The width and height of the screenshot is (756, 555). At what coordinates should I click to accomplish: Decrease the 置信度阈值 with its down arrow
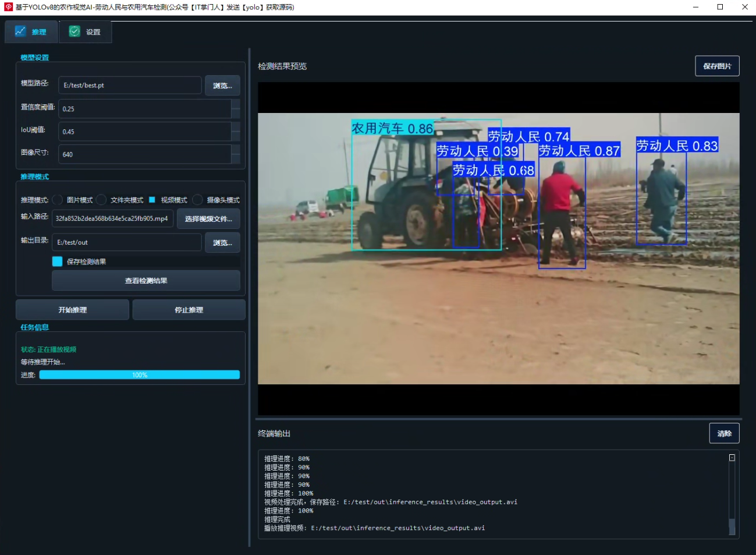point(236,113)
